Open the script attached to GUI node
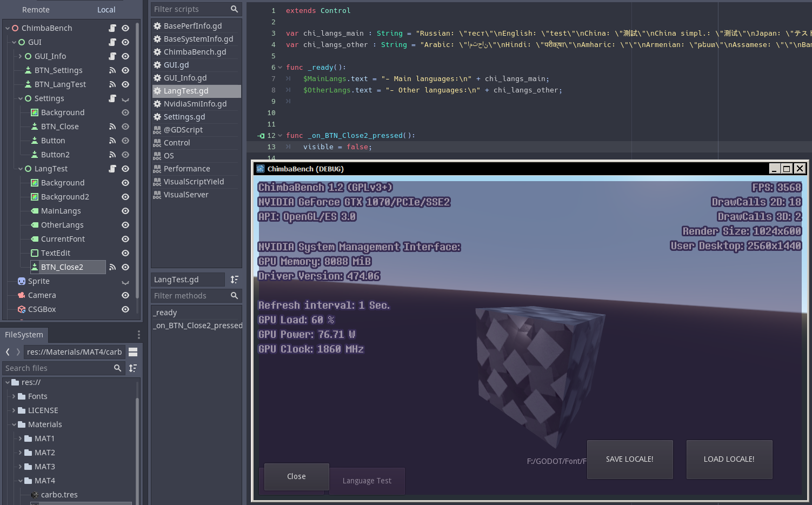Image resolution: width=812 pixels, height=505 pixels. [112, 42]
